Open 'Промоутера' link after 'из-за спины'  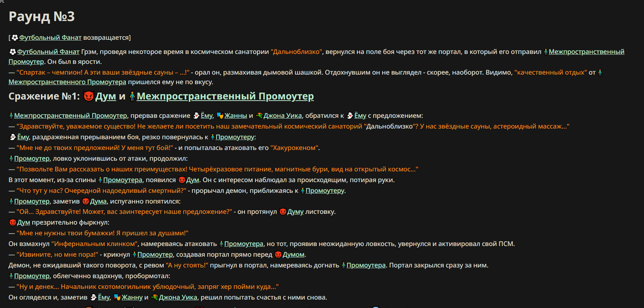(122, 180)
